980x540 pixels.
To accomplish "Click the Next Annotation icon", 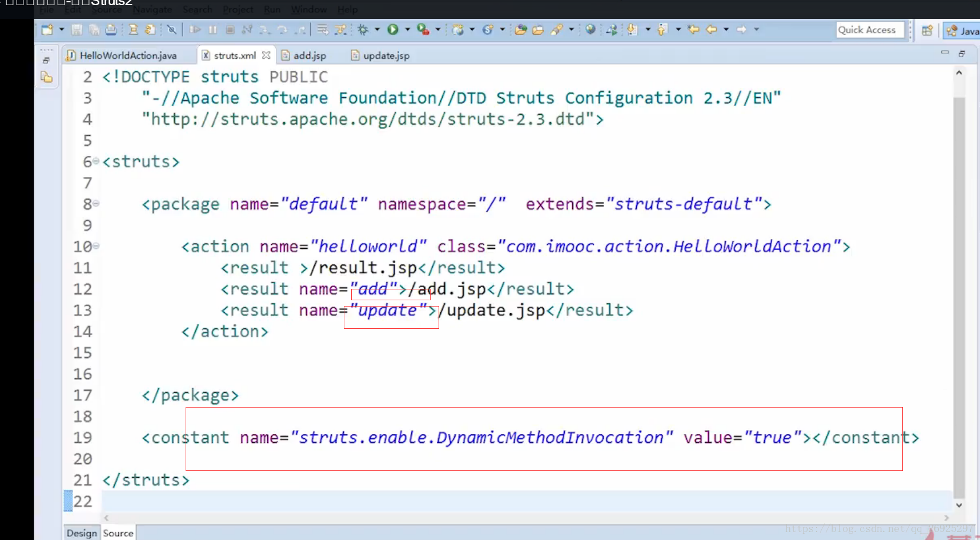I will click(632, 29).
